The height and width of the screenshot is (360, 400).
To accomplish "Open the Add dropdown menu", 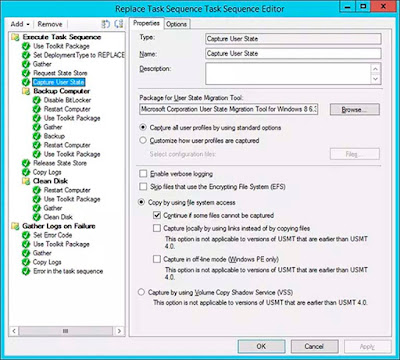I will tap(20, 24).
